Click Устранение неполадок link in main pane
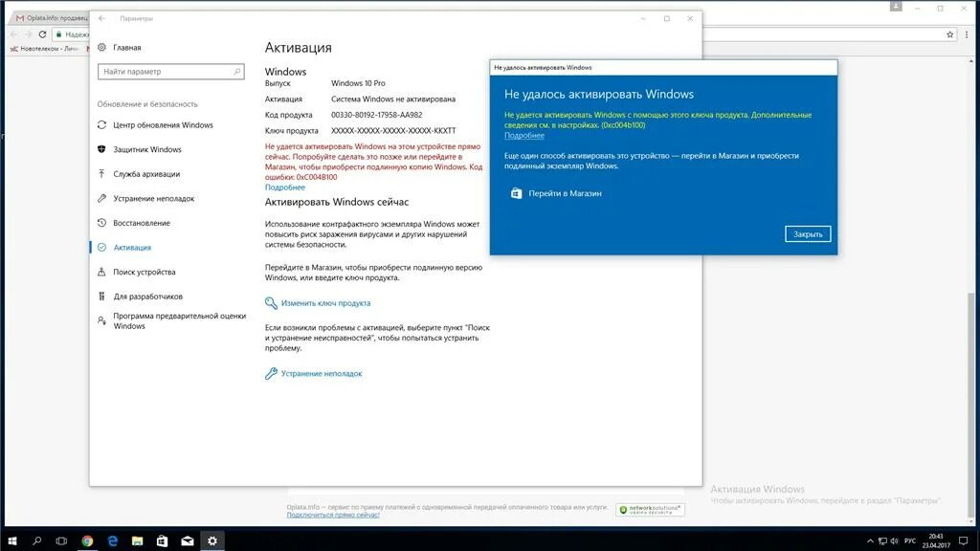Screen dimensions: 980x551 (322, 374)
